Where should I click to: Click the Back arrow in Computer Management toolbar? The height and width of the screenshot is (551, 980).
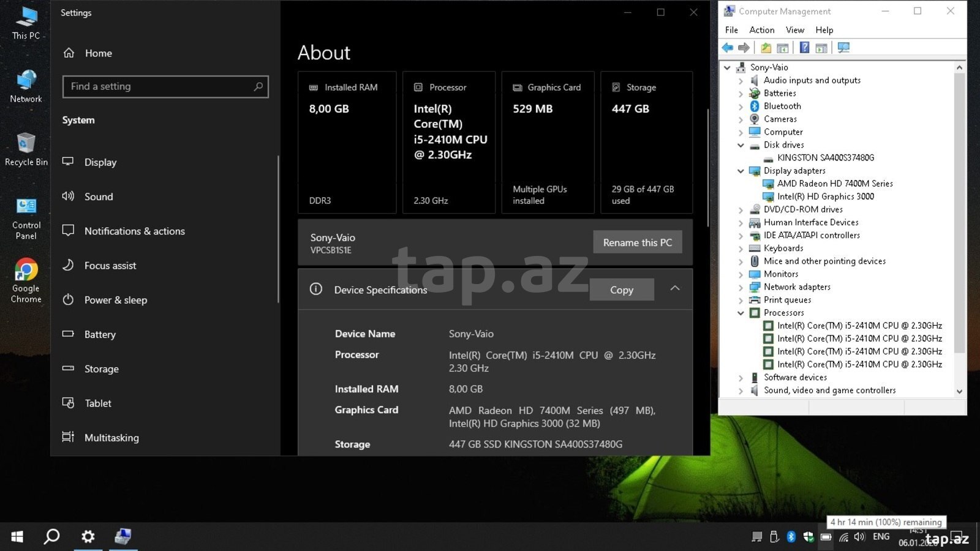pyautogui.click(x=728, y=48)
